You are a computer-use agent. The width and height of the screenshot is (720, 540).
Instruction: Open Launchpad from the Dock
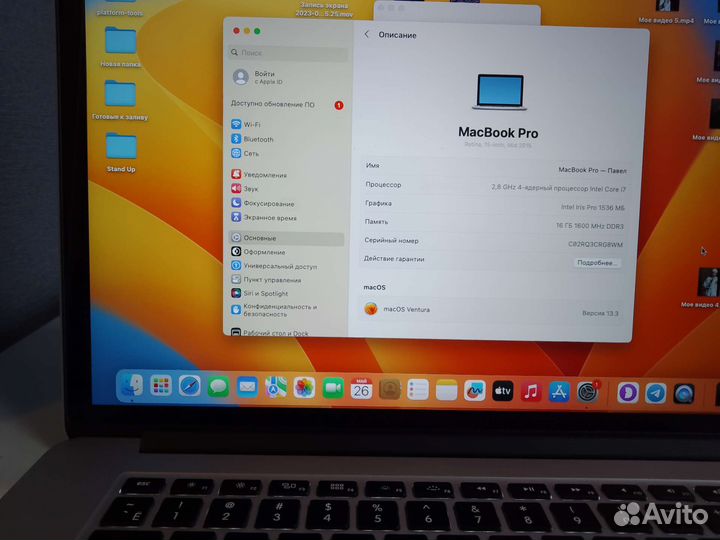[161, 386]
